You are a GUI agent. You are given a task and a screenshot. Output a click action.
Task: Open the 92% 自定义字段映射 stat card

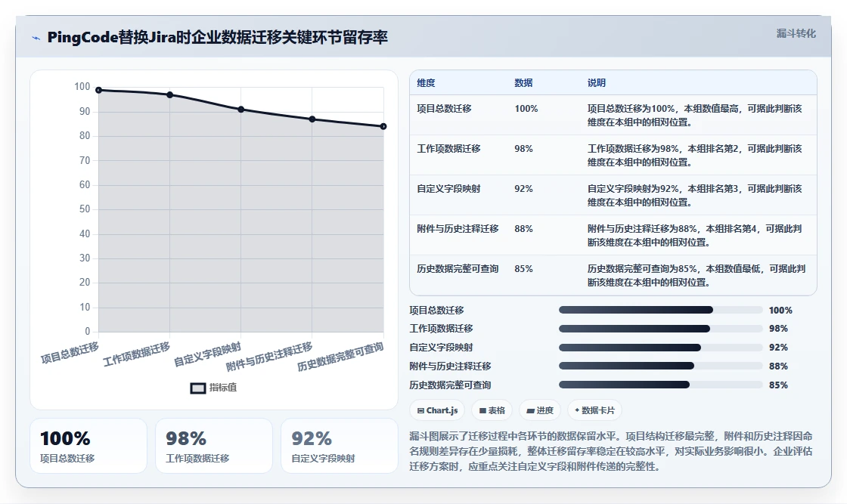tap(340, 447)
